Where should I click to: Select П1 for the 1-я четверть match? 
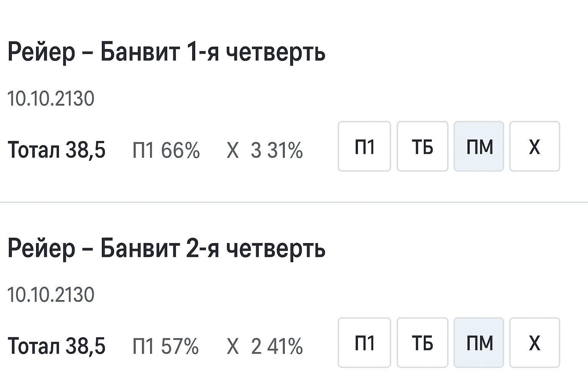[364, 147]
